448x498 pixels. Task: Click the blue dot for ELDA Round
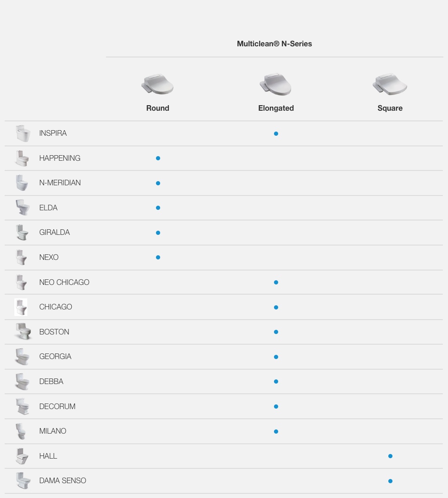click(158, 208)
